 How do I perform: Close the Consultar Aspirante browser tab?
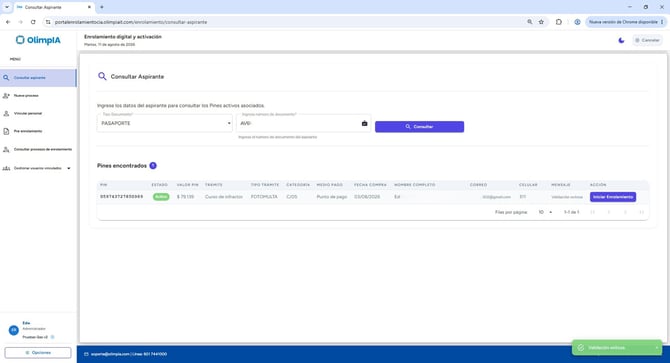point(89,7)
